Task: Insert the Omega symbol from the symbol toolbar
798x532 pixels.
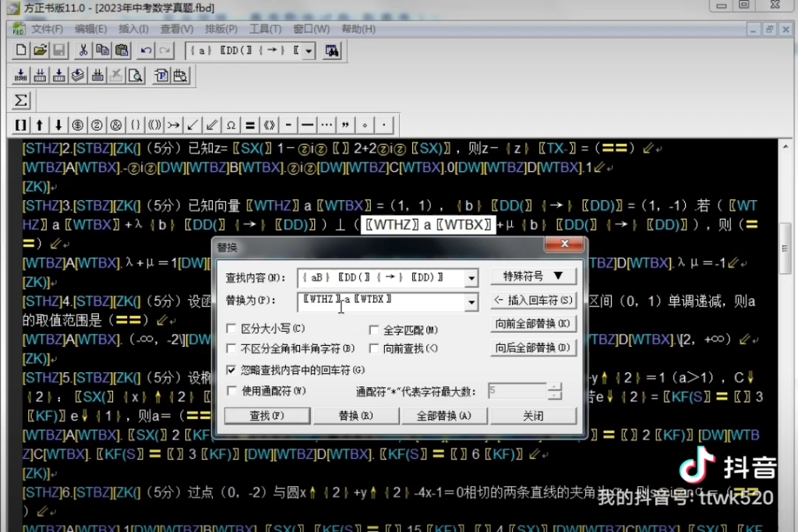Action: [230, 125]
